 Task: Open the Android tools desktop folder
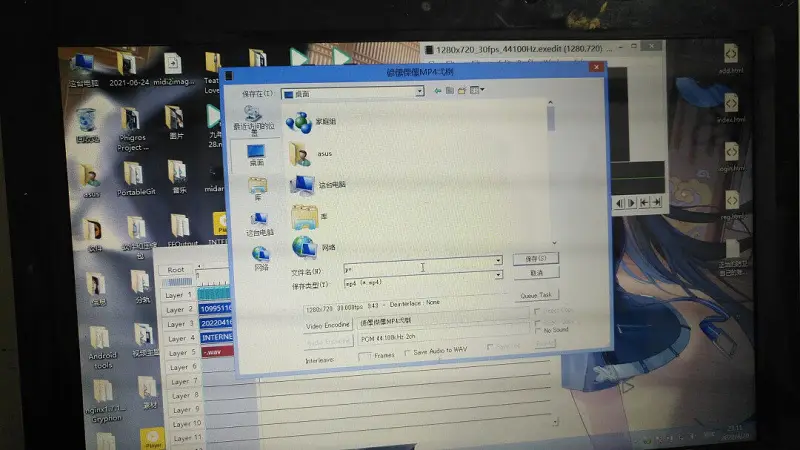click(x=102, y=347)
